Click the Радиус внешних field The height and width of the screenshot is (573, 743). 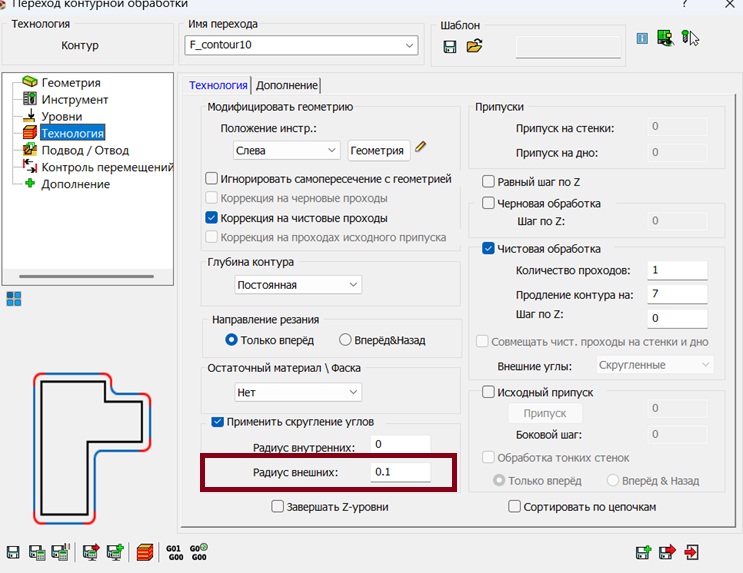pyautogui.click(x=400, y=472)
